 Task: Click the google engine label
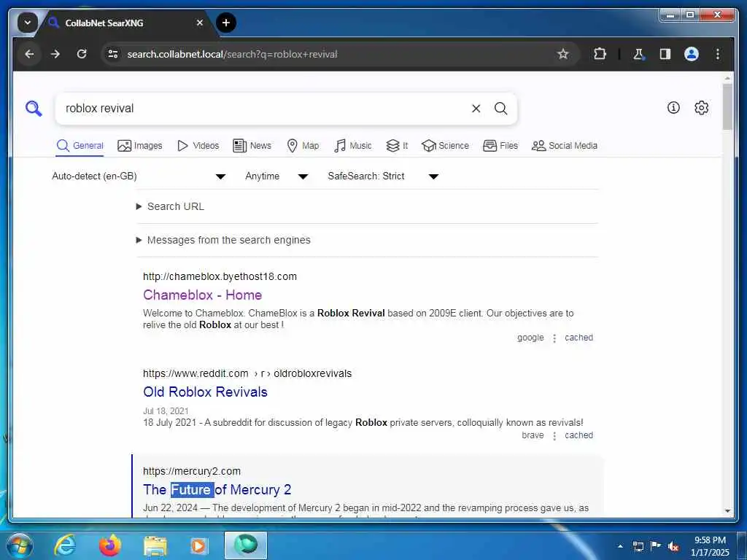pos(530,338)
